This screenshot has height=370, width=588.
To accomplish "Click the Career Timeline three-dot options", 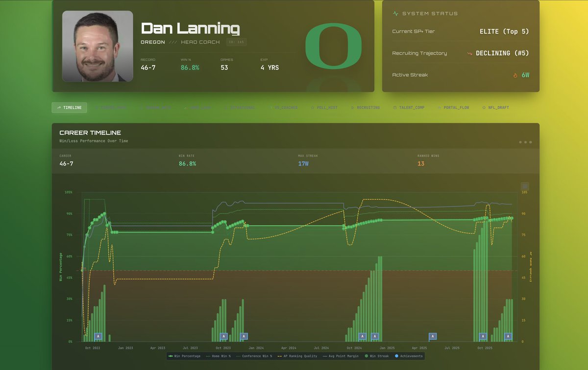I will click(x=525, y=142).
